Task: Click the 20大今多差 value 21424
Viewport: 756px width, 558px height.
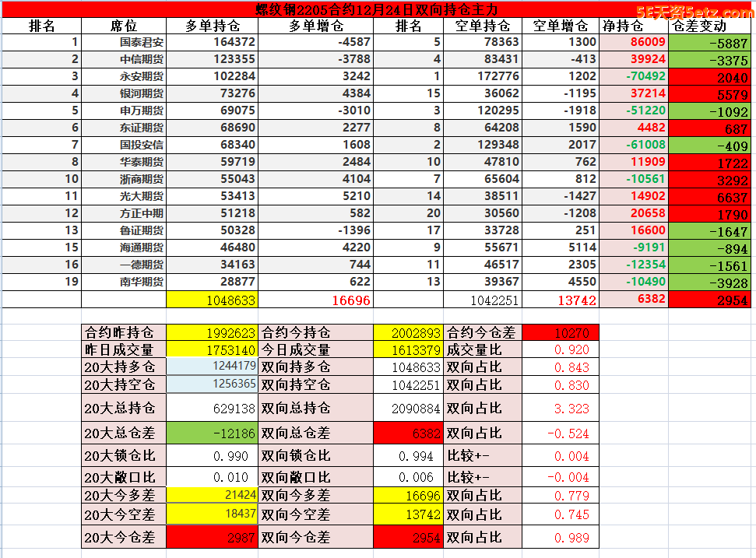Action: pos(212,495)
